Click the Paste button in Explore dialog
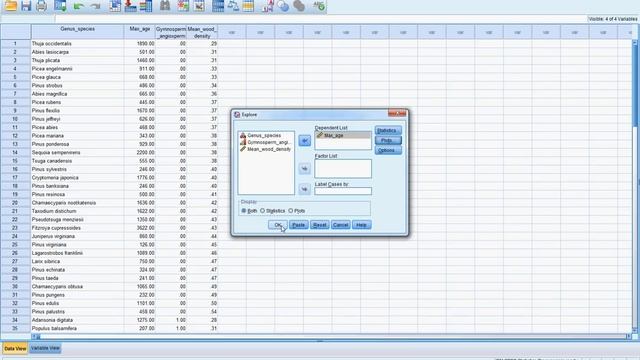This screenshot has height=360, width=640. pos(299,225)
